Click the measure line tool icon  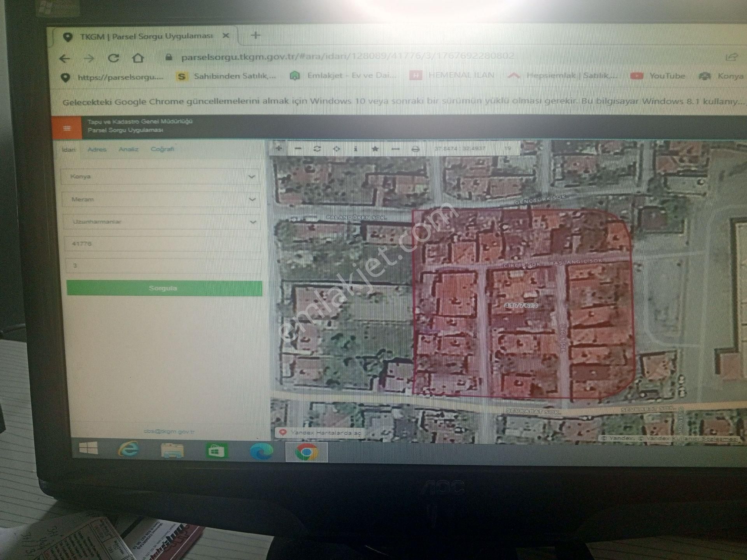[x=395, y=149]
